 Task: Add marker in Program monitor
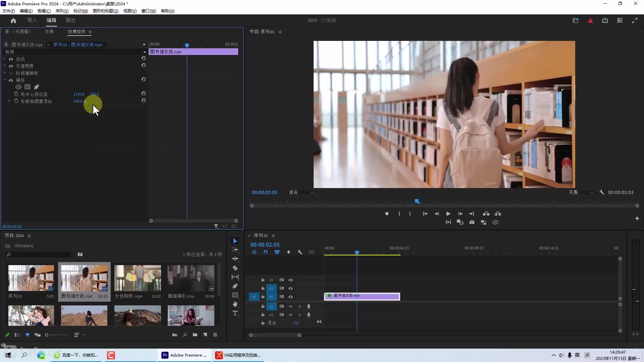click(x=387, y=214)
